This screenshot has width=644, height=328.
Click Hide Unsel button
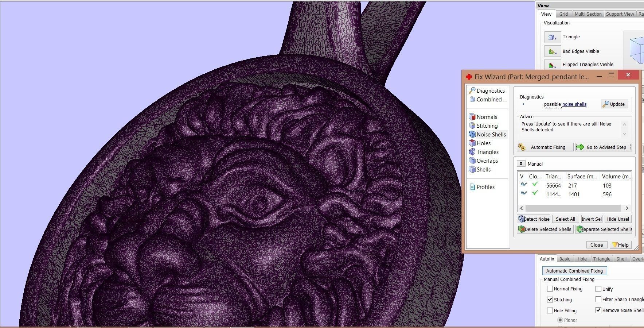click(618, 219)
